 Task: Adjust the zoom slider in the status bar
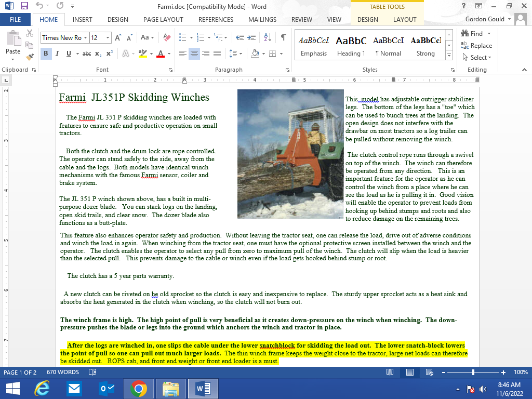point(473,373)
